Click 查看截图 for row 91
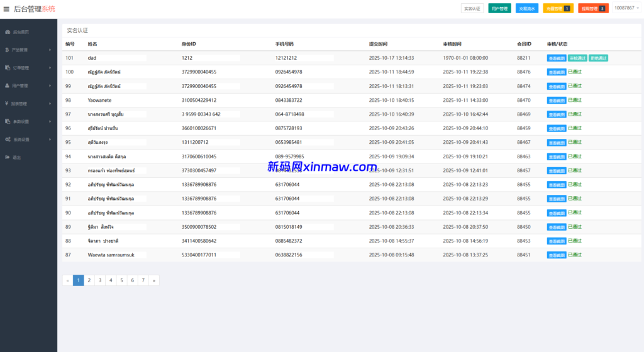This screenshot has height=352, width=644. coord(557,199)
